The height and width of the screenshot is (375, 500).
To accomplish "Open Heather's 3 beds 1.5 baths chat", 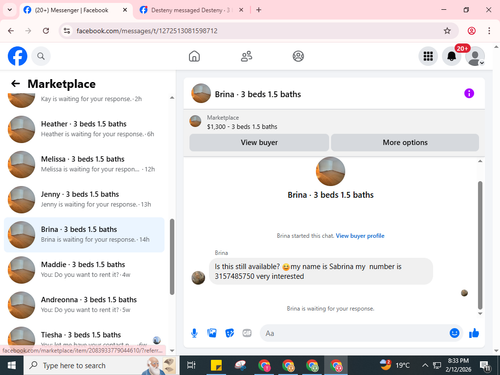I will tap(84, 129).
